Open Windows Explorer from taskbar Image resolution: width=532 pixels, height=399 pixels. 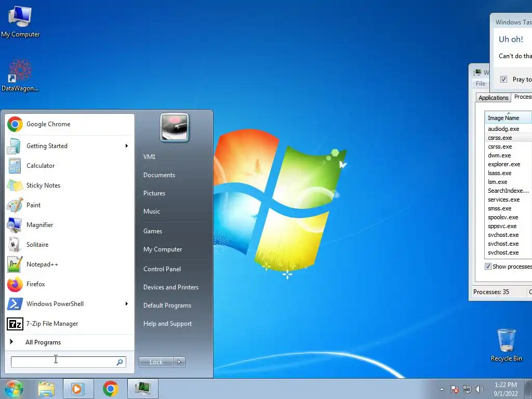46,389
